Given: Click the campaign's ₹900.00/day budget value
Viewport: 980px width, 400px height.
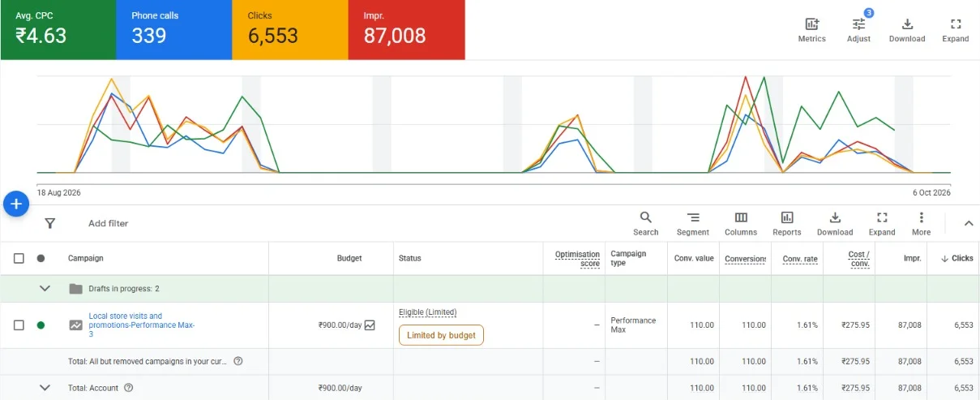Looking at the screenshot, I should tap(340, 325).
